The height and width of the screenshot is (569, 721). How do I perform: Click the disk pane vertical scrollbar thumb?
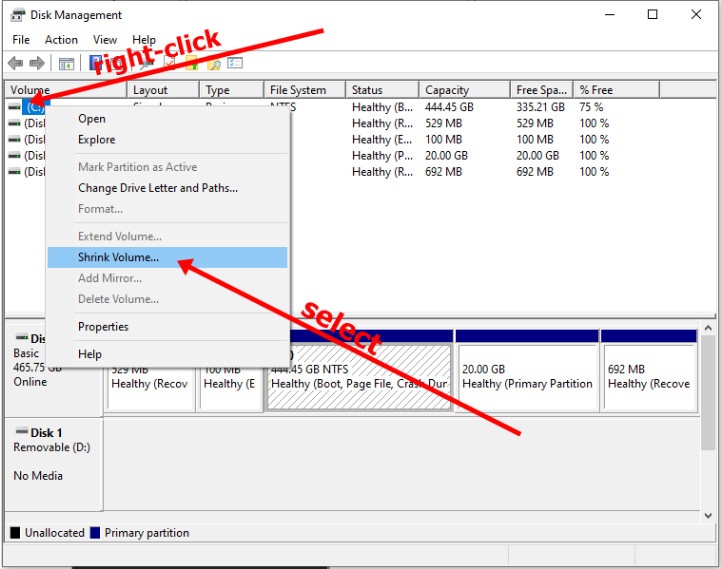(x=708, y=392)
